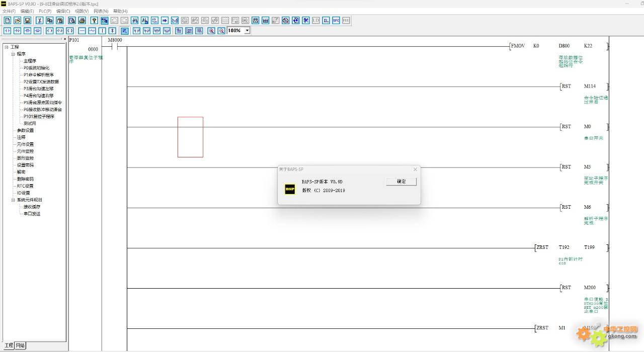644x352 pixels.
Task: Select P6接收脉冲移动滑台 subroutine
Action: pyautogui.click(x=42, y=110)
